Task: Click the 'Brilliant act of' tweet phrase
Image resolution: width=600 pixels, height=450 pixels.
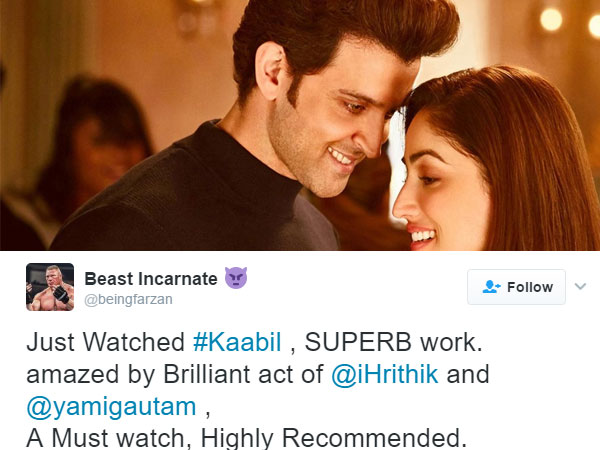Action: 243,374
